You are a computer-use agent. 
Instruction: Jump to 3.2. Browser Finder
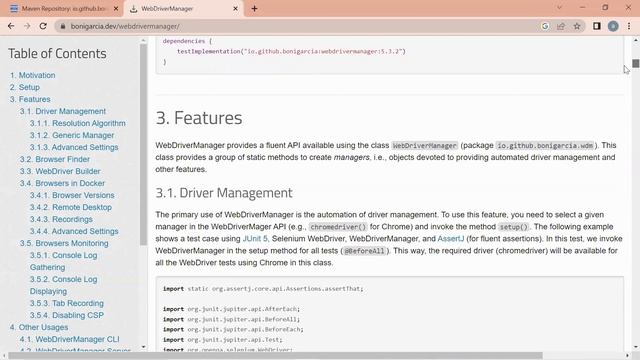point(55,159)
